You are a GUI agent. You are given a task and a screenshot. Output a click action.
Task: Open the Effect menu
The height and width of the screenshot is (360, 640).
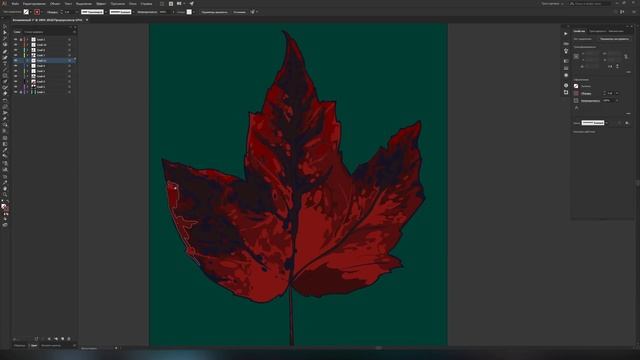point(101,4)
